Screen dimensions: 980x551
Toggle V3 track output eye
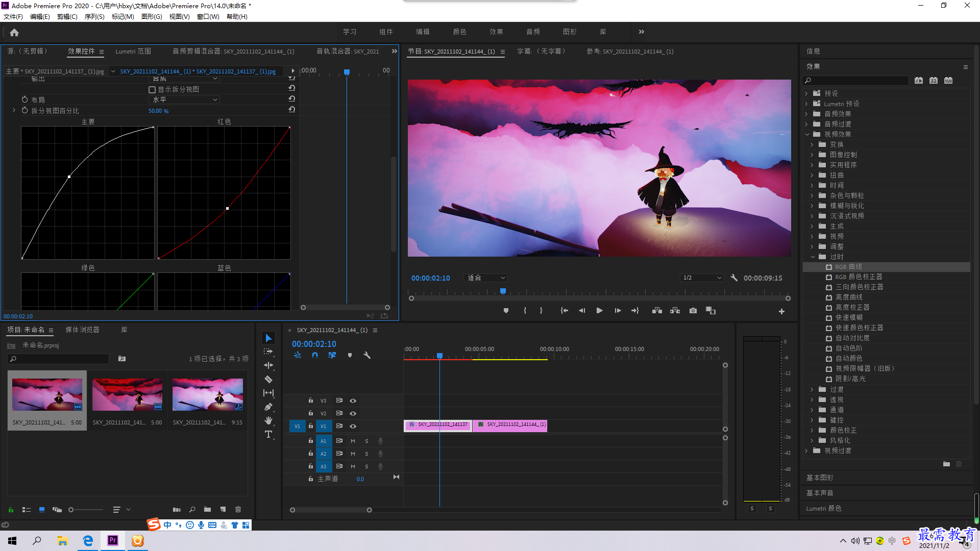353,401
